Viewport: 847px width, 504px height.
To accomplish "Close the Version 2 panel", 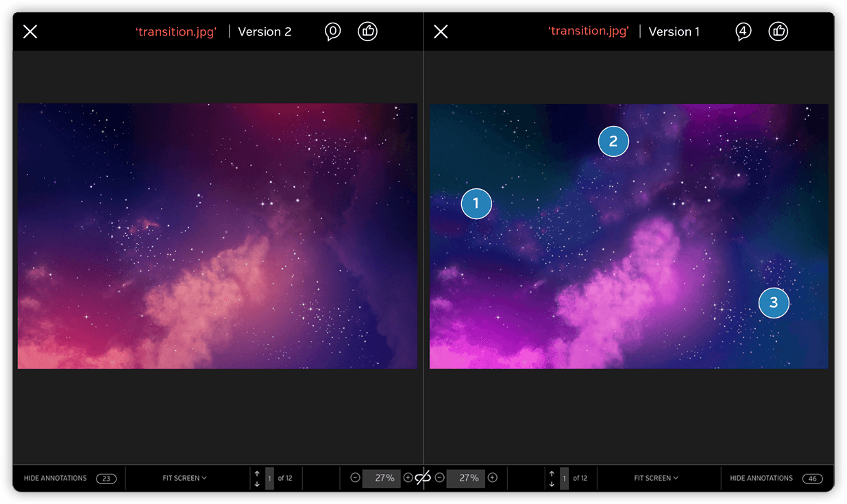I will tap(30, 32).
